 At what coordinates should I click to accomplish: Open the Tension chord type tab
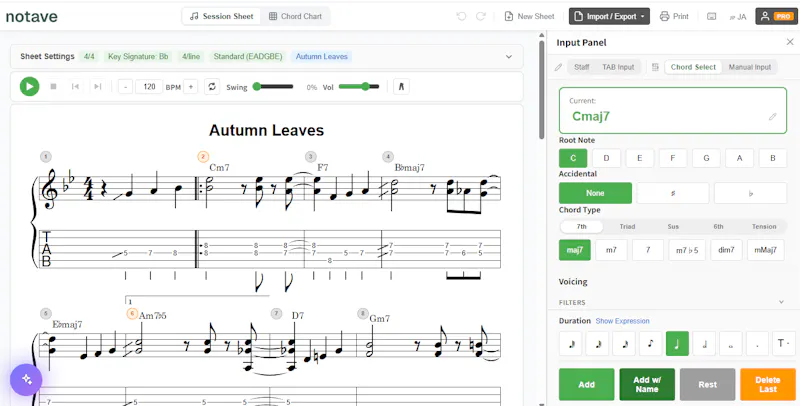764,226
